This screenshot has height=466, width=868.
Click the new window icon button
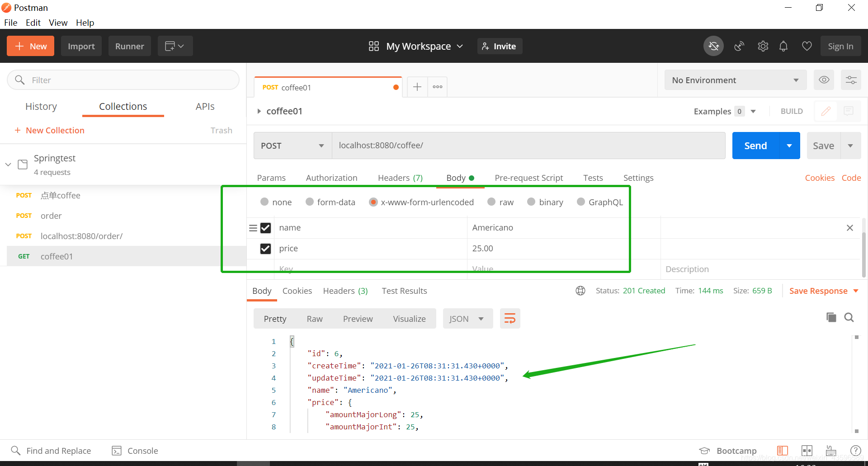(x=175, y=46)
